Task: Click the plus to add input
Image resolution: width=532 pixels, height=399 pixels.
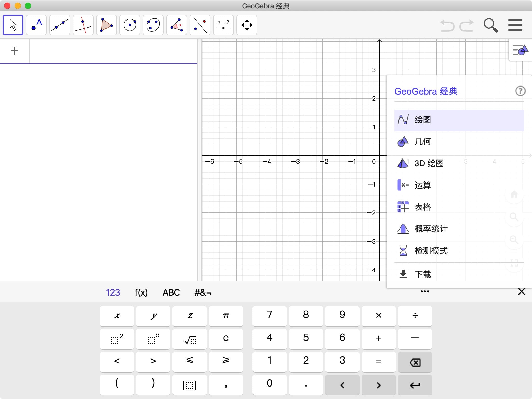Action: point(15,51)
